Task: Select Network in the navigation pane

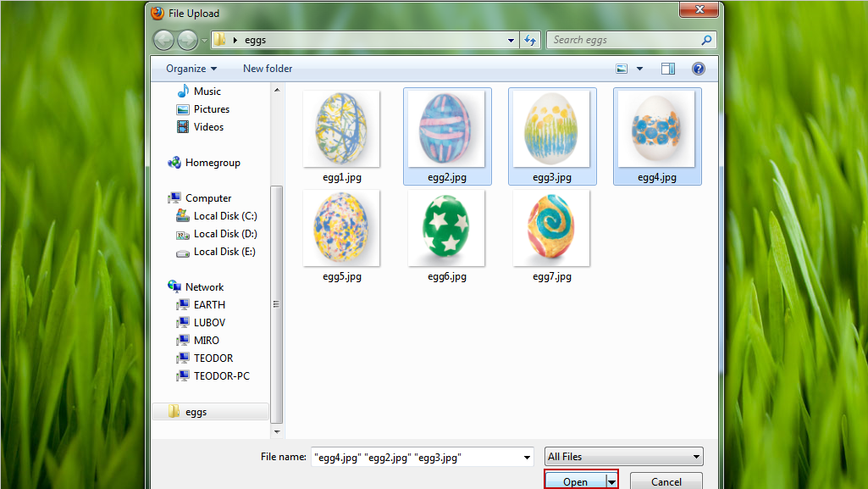Action: coord(196,286)
